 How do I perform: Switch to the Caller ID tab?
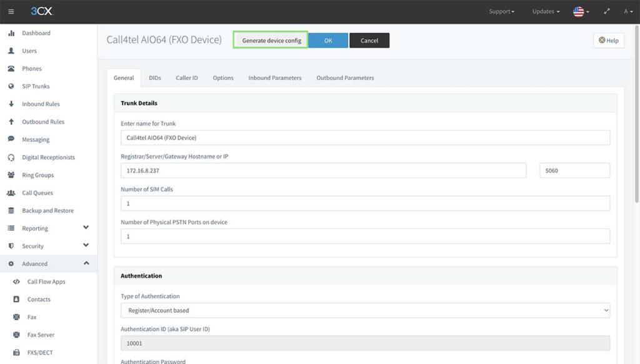point(186,77)
